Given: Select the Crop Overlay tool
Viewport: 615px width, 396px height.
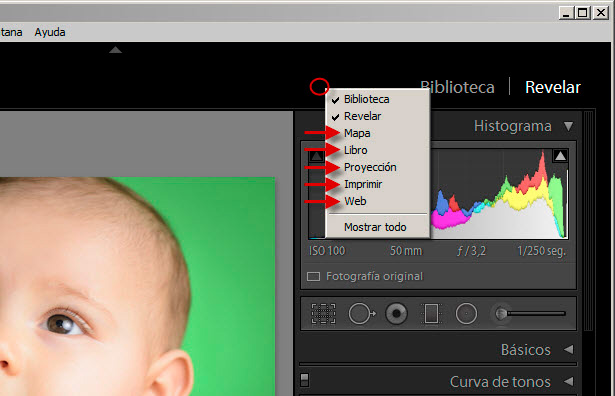Looking at the screenshot, I should click(x=323, y=314).
